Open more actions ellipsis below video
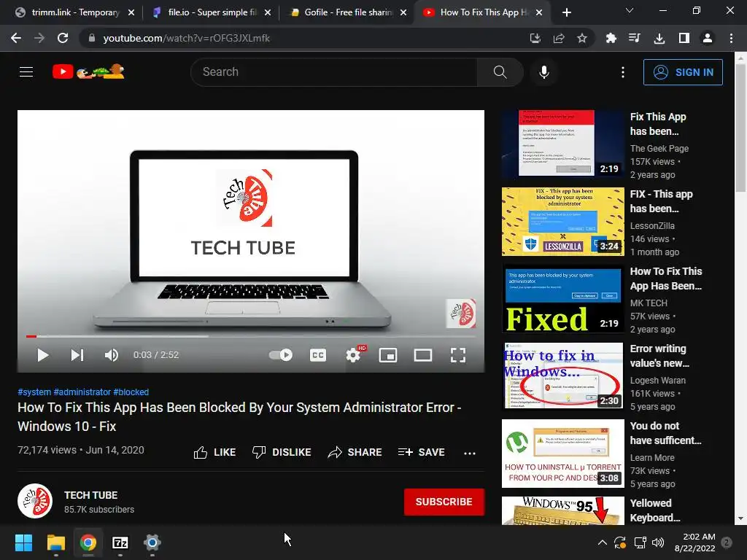This screenshot has width=747, height=560. pyautogui.click(x=470, y=453)
